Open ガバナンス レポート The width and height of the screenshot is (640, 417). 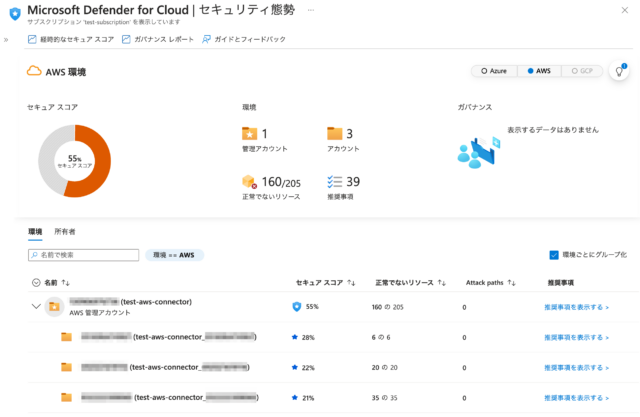tap(158, 39)
